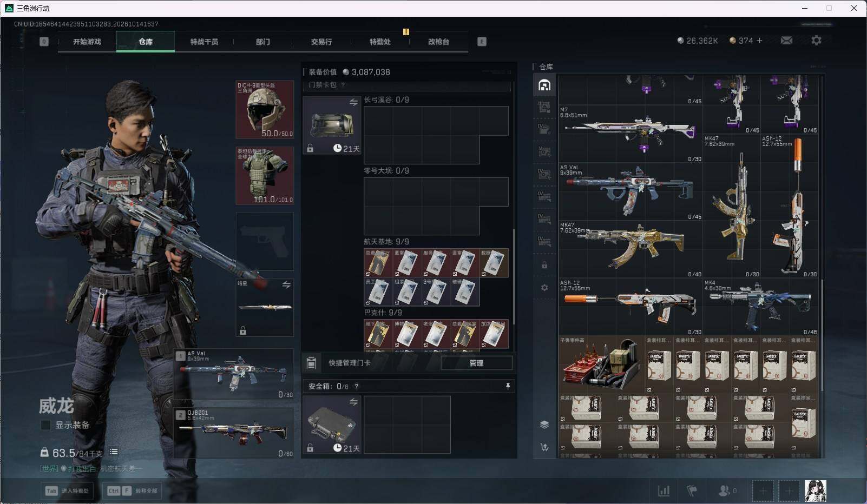Toggle the 显示装备 checkbox
The height and width of the screenshot is (504, 867).
[46, 425]
